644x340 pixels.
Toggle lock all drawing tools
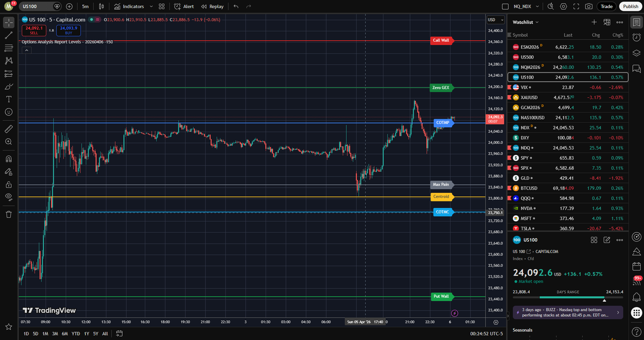9,184
